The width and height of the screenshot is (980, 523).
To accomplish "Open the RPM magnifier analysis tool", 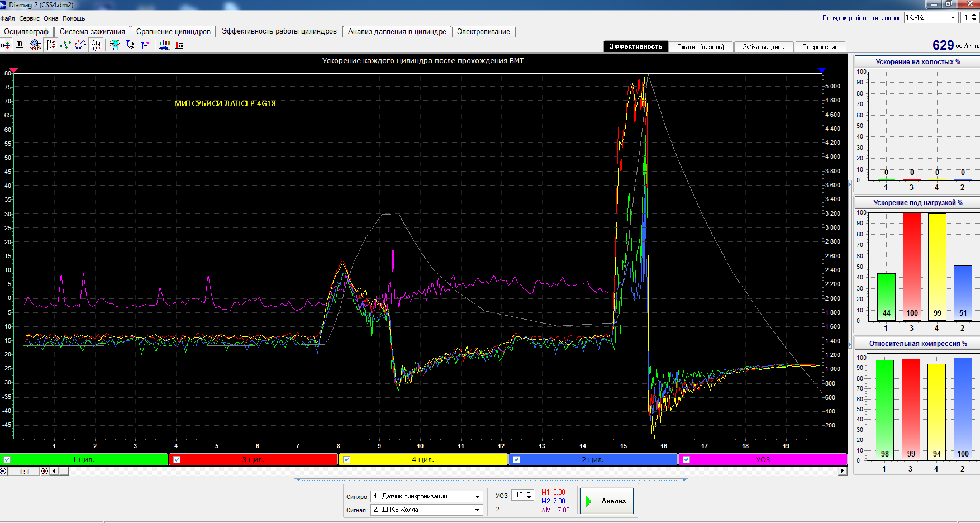I will [x=35, y=45].
